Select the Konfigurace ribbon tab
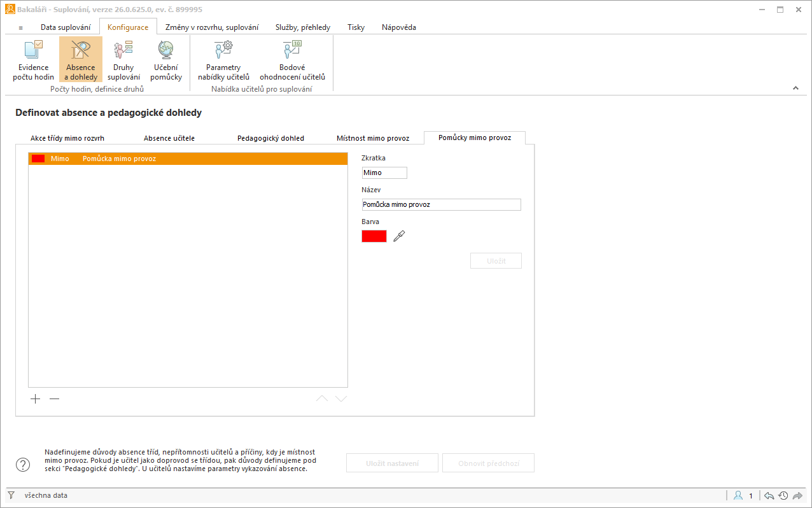 coord(128,27)
